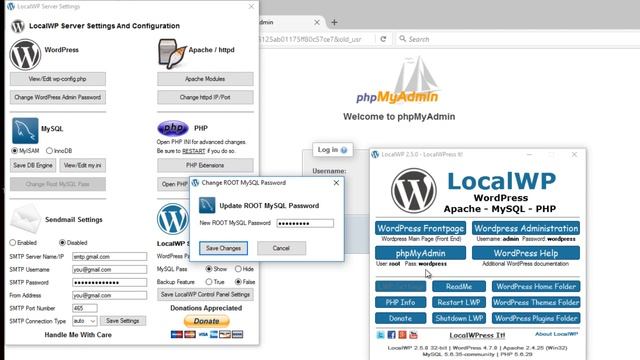Viewport: 640px width, 360px height.
Task: Click Save DB Engine button
Action: point(33,165)
